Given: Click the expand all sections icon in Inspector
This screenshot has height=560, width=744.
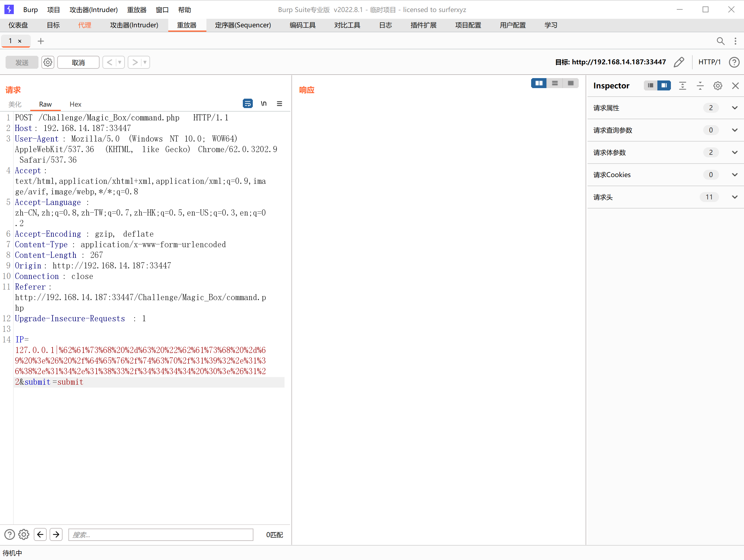Looking at the screenshot, I should pyautogui.click(x=682, y=86).
